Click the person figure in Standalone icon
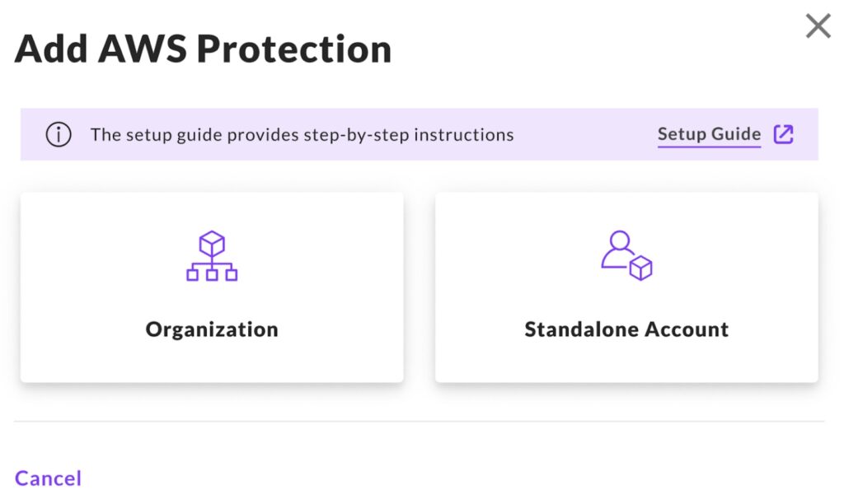The image size is (844, 504). pos(618,250)
